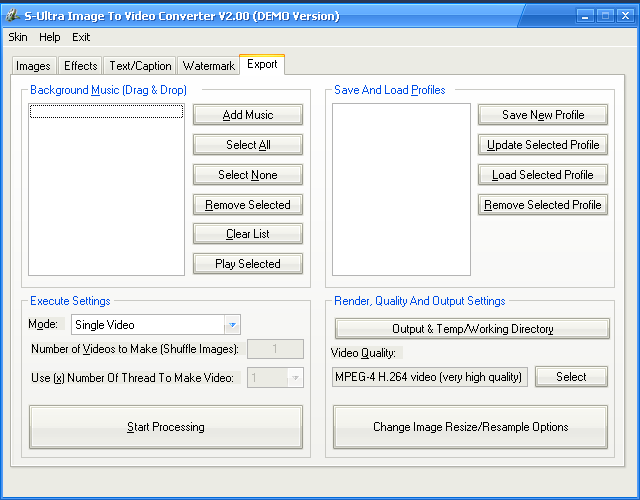
Task: Click the Select None button
Action: coord(248,175)
